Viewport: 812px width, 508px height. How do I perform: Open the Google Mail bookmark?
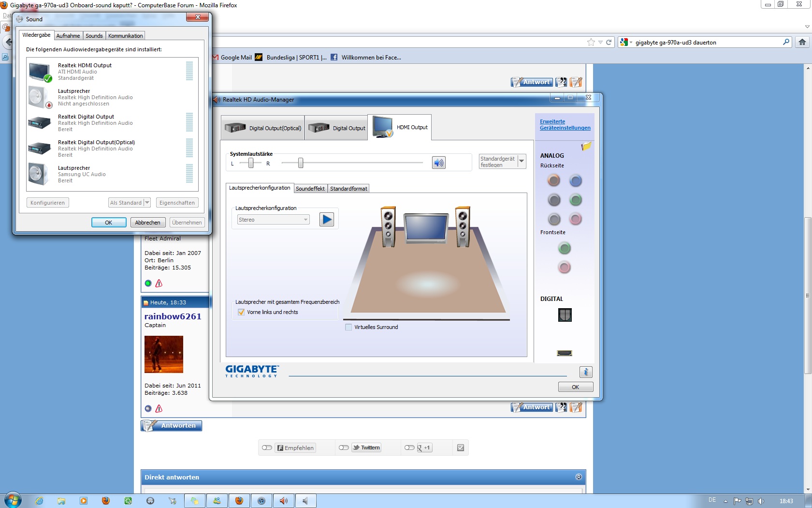[232, 57]
